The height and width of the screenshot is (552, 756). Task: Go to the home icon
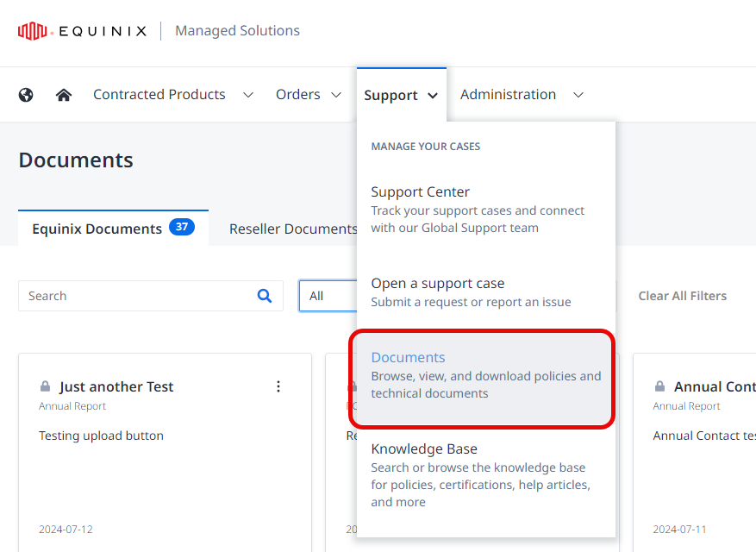[64, 95]
